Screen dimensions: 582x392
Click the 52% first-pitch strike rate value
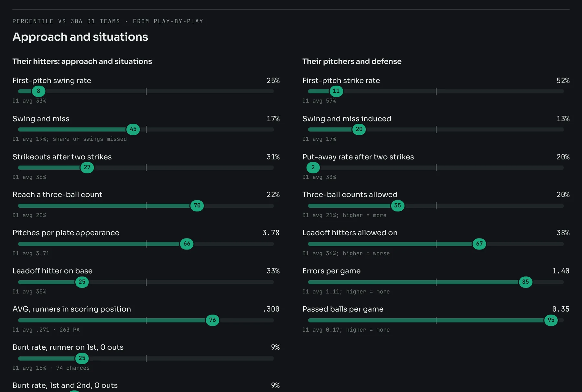point(563,80)
